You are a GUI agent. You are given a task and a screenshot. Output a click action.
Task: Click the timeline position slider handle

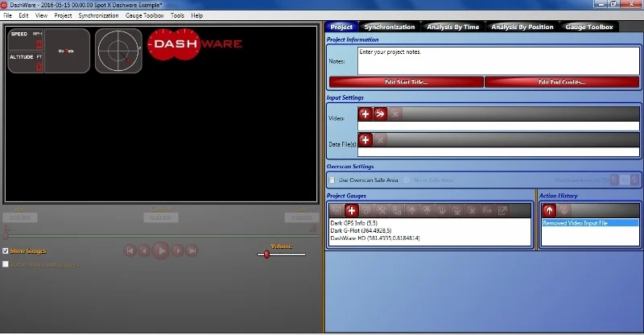(6, 235)
